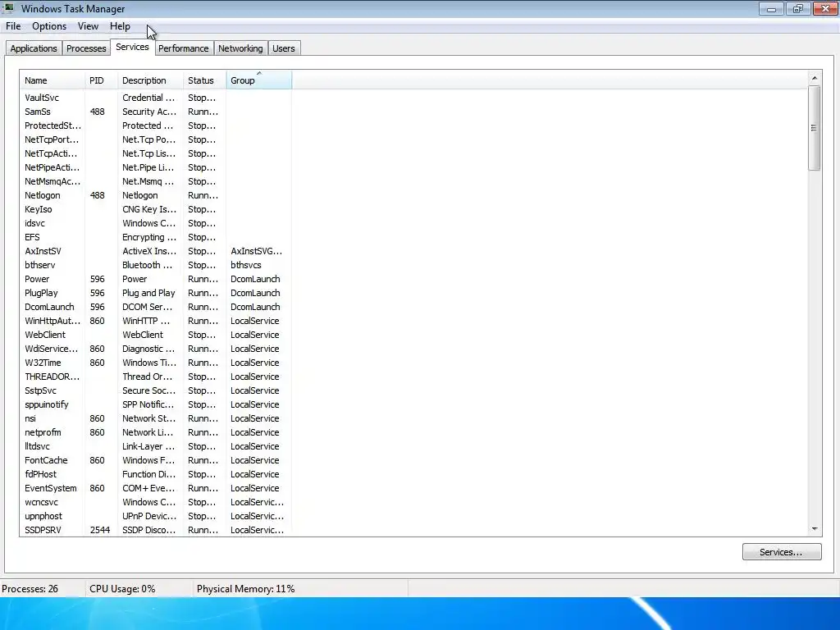Screen dimensions: 840x630
Task: Select the NetTcpActi... service row
Action: [x=155, y=153]
